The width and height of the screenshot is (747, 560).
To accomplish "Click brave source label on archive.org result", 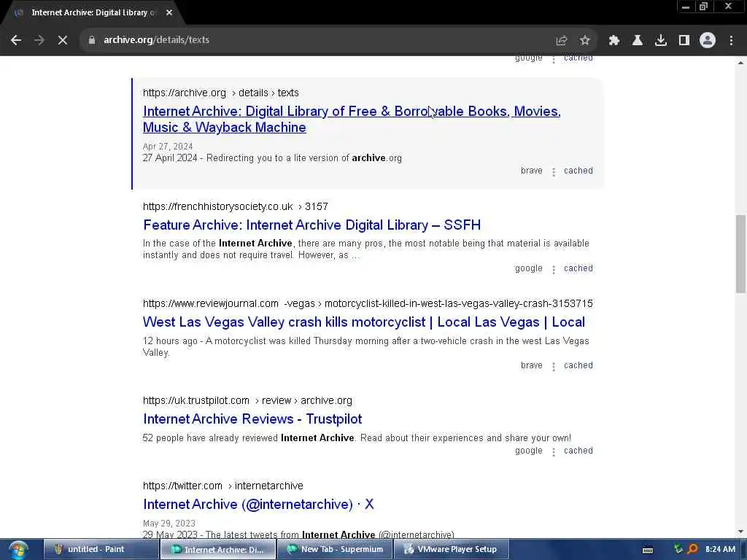I will [x=532, y=171].
